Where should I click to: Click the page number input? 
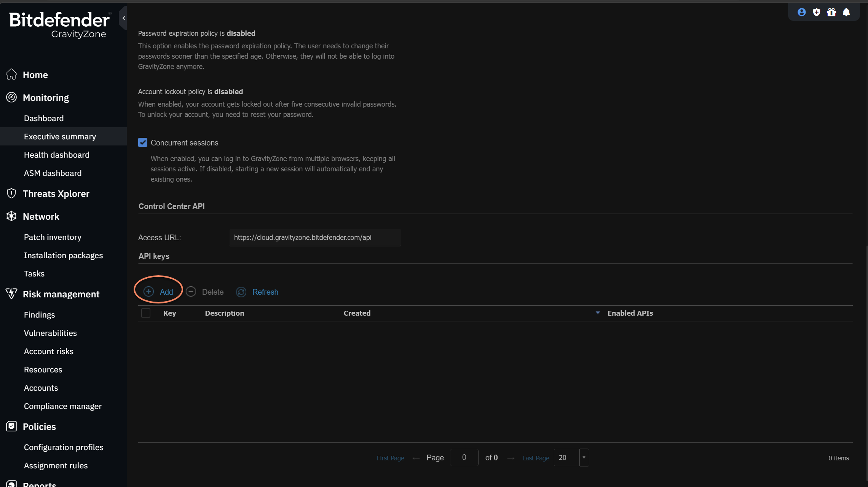464,457
